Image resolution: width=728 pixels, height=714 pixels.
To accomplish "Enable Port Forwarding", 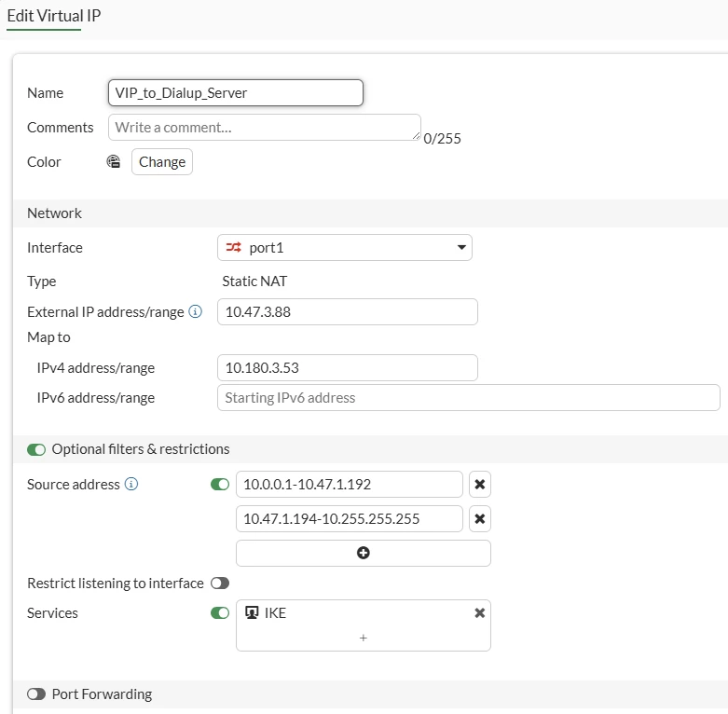I will [x=36, y=694].
